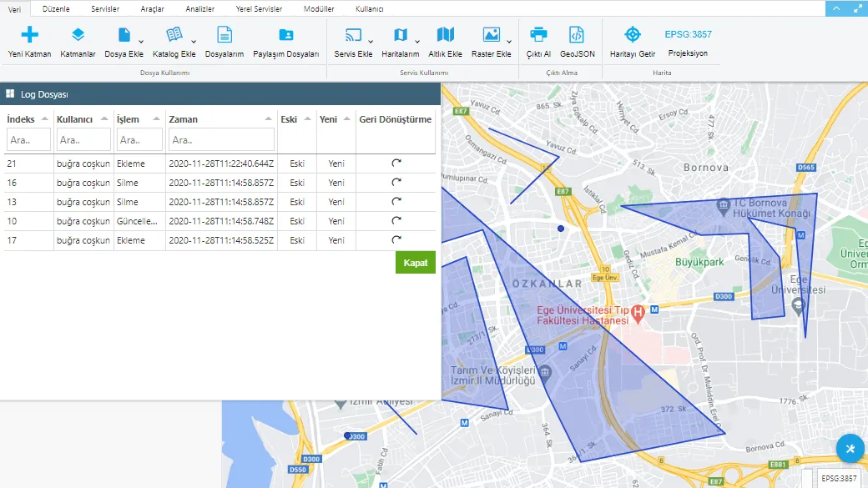
Task: View Yeni value for index 17 row
Action: click(x=336, y=241)
